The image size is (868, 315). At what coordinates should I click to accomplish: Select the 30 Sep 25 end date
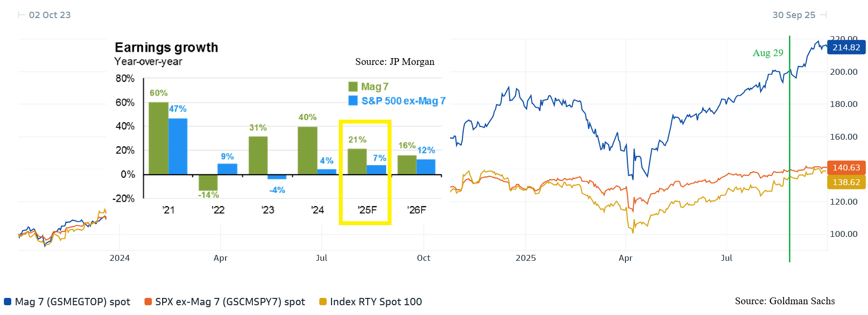point(794,15)
